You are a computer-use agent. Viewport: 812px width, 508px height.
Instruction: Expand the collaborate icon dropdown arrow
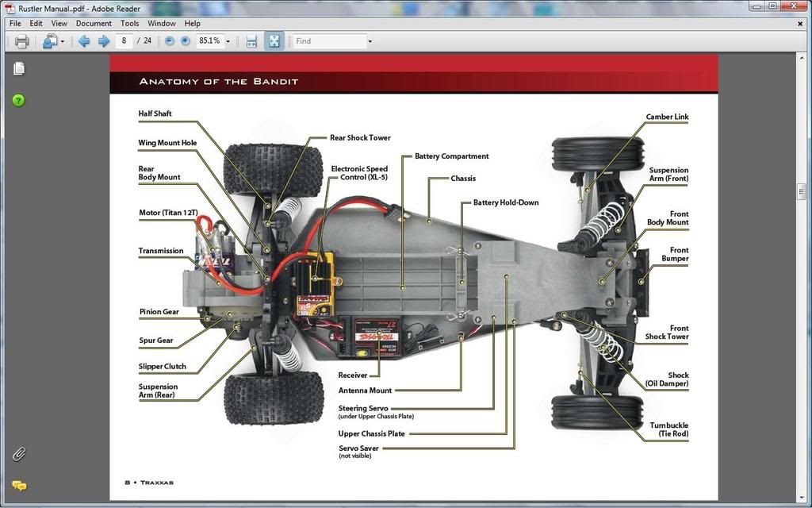[62, 41]
